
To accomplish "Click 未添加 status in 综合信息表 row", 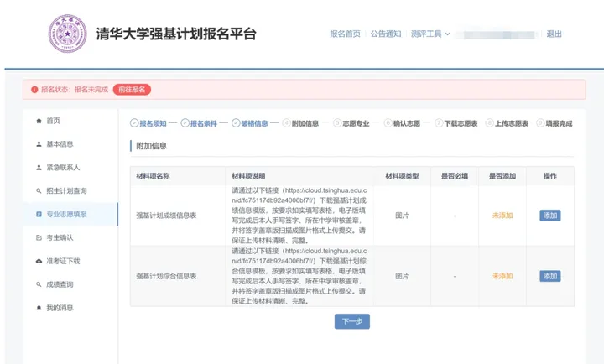I will click(502, 276).
